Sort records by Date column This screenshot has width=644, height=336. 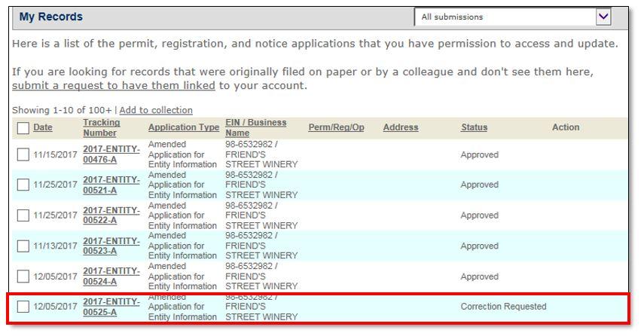(43, 128)
